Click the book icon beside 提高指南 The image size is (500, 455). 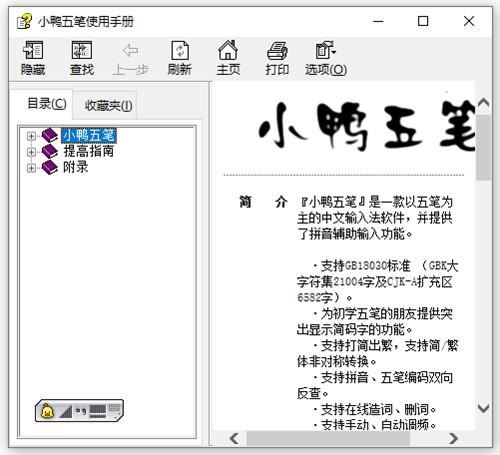[50, 152]
